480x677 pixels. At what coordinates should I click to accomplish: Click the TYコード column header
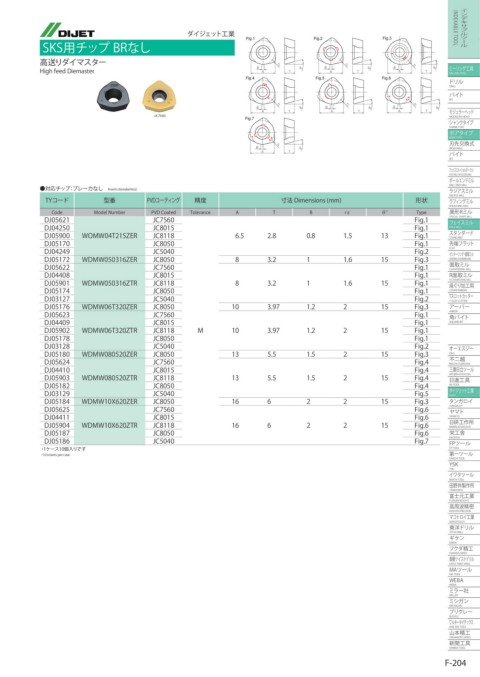(57, 200)
